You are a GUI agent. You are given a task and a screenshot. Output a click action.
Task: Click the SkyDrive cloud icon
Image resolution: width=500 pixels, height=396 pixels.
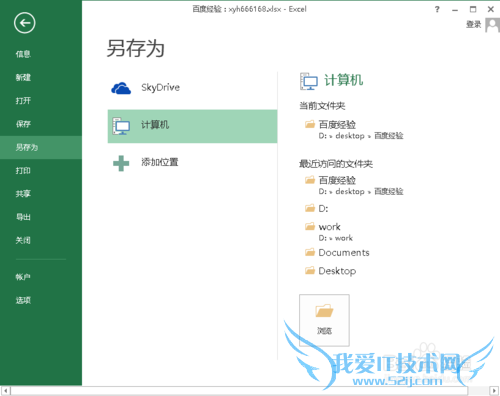[x=121, y=88]
